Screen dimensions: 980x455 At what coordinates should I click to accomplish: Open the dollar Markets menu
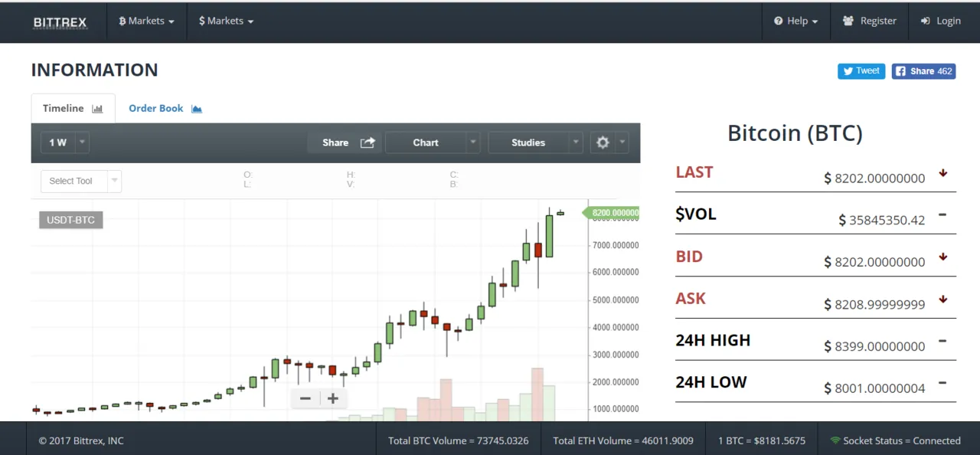(226, 21)
